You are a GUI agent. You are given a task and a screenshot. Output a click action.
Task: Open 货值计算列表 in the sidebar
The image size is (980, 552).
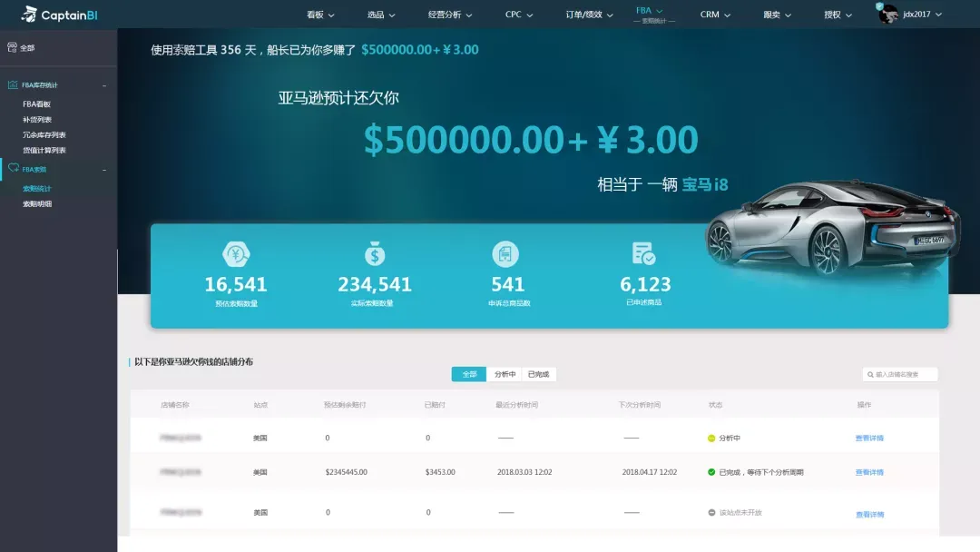[x=44, y=150]
